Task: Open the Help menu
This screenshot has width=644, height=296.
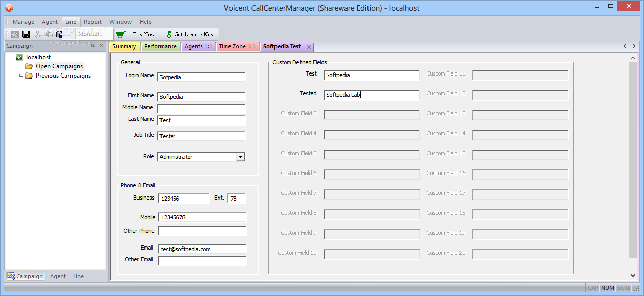Action: [146, 22]
